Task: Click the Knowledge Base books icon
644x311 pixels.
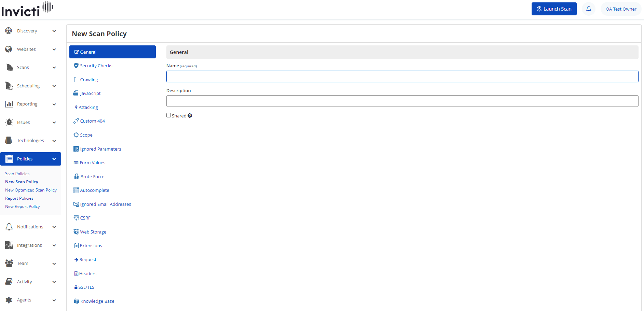Action: point(77,301)
